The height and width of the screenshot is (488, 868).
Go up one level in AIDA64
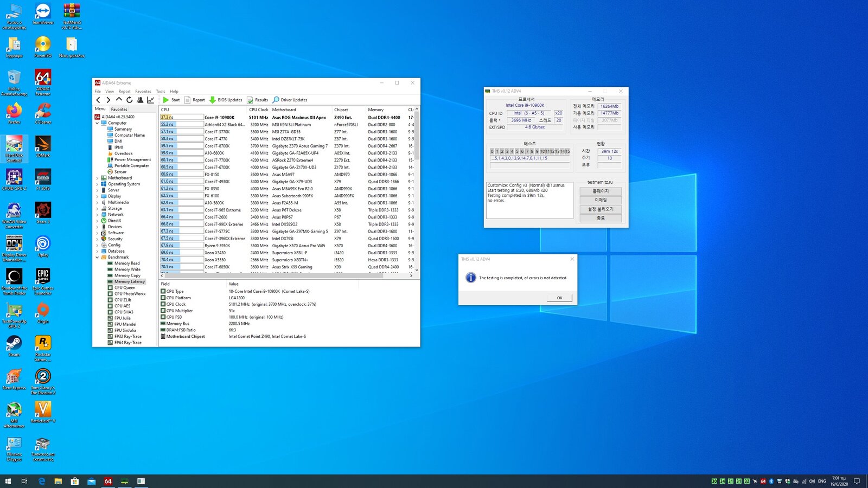point(119,100)
